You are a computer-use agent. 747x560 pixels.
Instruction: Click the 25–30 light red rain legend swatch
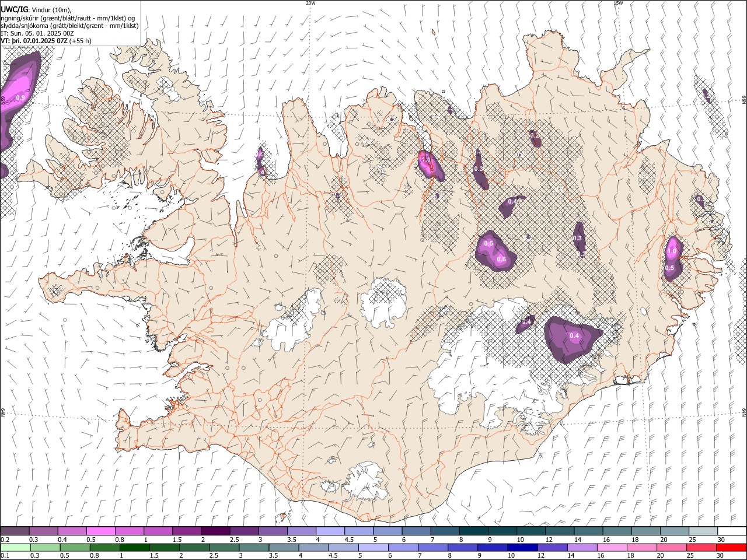pyautogui.click(x=701, y=548)
